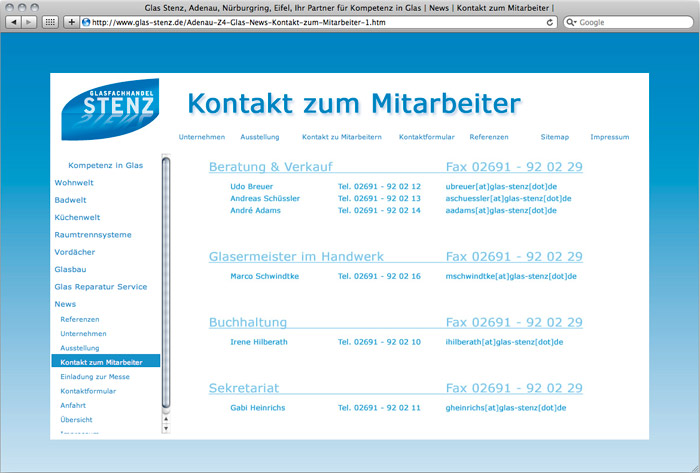
Task: Reload the page with the refresh icon
Action: [x=550, y=22]
